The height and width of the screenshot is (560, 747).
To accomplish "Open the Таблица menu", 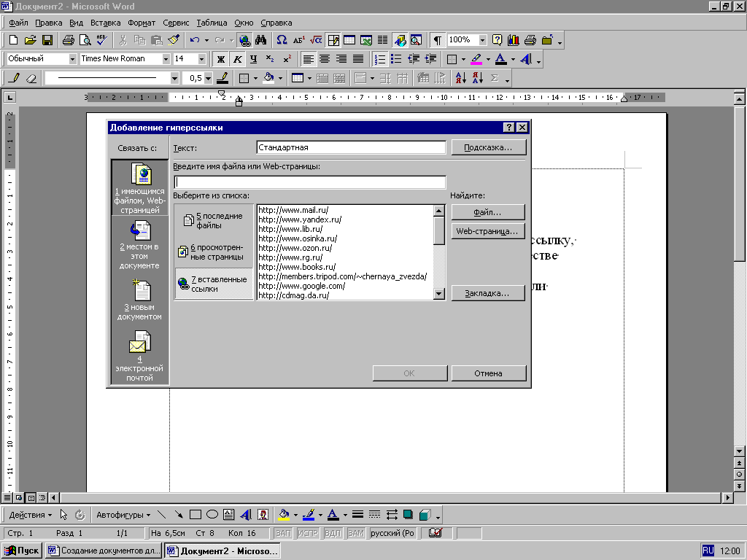I will (x=212, y=23).
